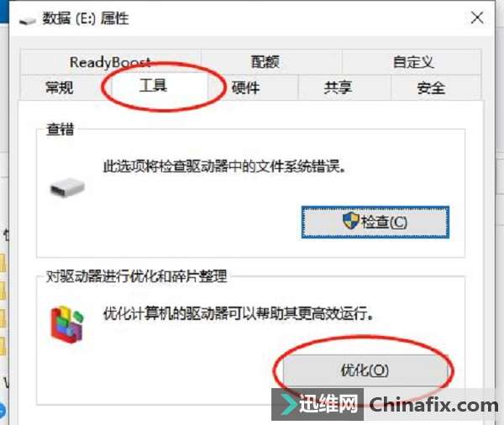
Task: Switch to the 硬件 tab
Action: (x=246, y=87)
